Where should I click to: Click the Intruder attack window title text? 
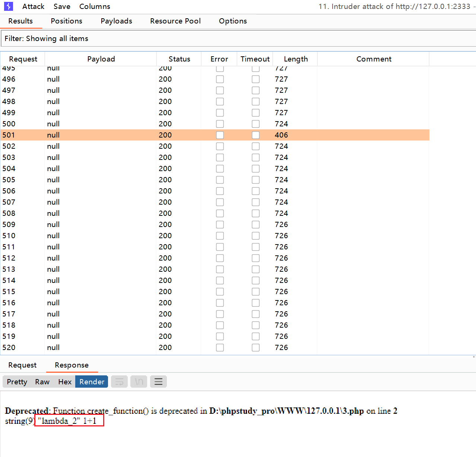[397, 6]
